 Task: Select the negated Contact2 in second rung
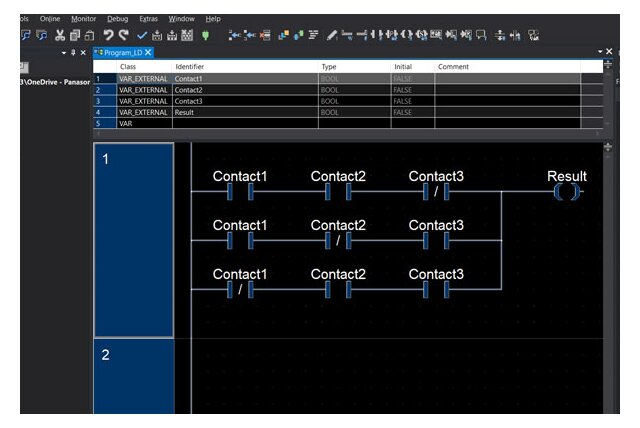coord(338,240)
